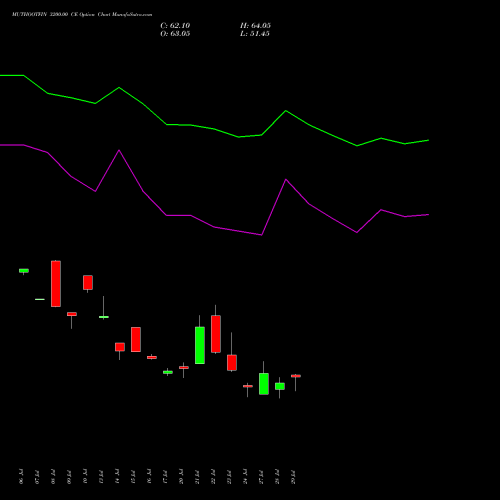Screen dimensions: 500x500
Task: Click the 06 Jul date label
Action: pos(21,477)
